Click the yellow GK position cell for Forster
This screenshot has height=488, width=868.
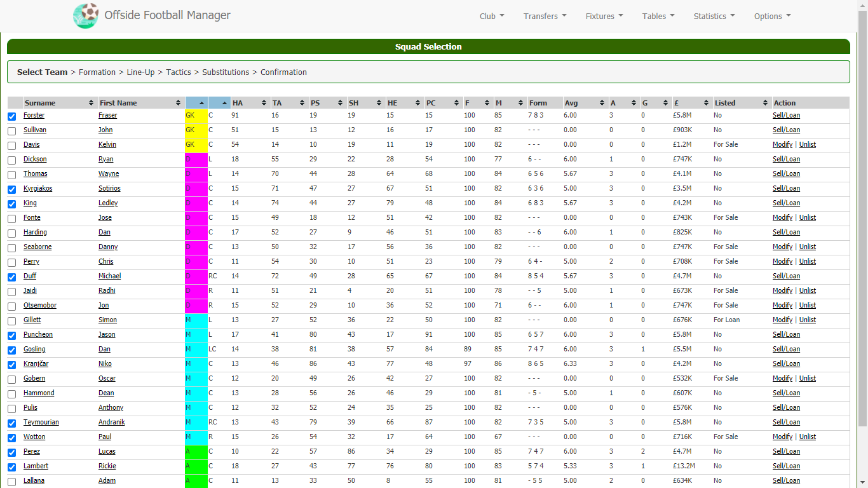(x=196, y=116)
